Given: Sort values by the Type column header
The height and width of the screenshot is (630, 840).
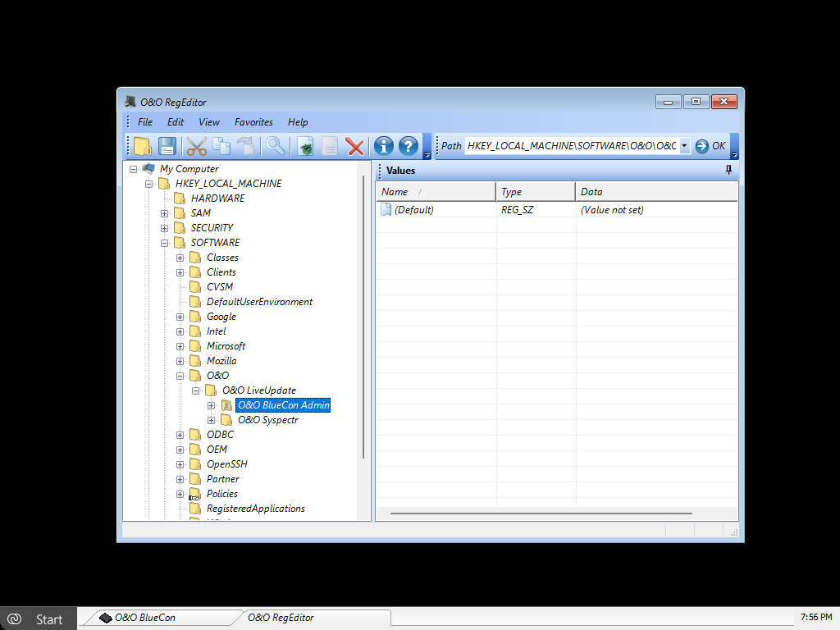Looking at the screenshot, I should [535, 192].
